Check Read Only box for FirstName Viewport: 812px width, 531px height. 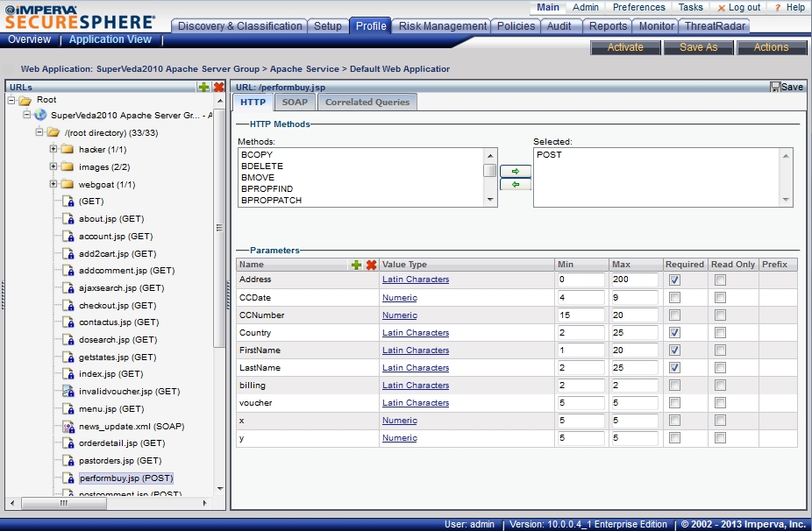[x=720, y=350]
